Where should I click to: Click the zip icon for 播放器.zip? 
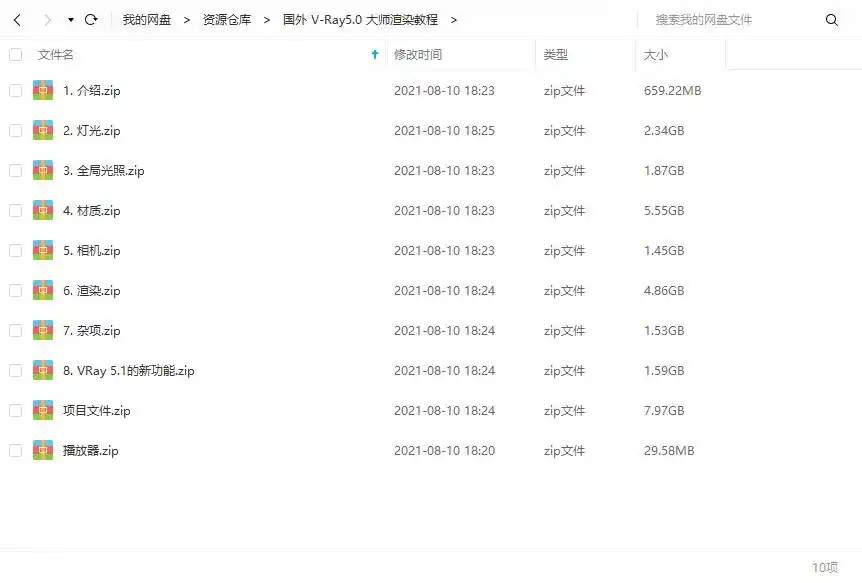[43, 451]
